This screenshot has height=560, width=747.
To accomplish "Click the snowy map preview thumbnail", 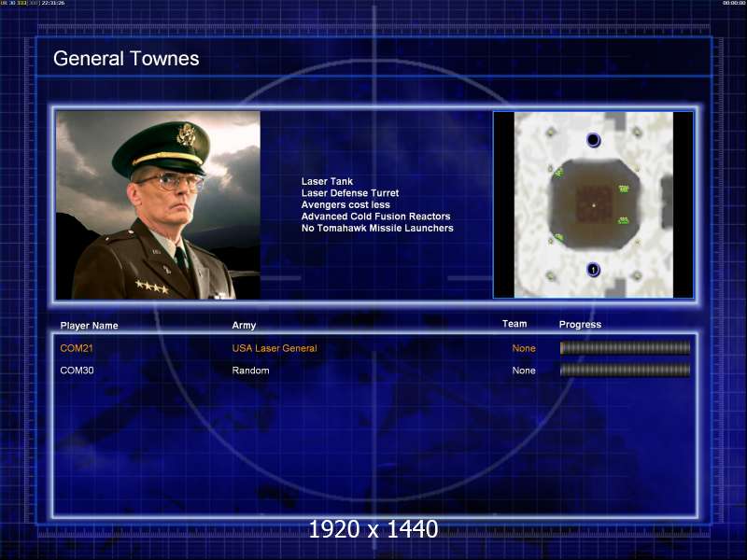I will coord(593,204).
